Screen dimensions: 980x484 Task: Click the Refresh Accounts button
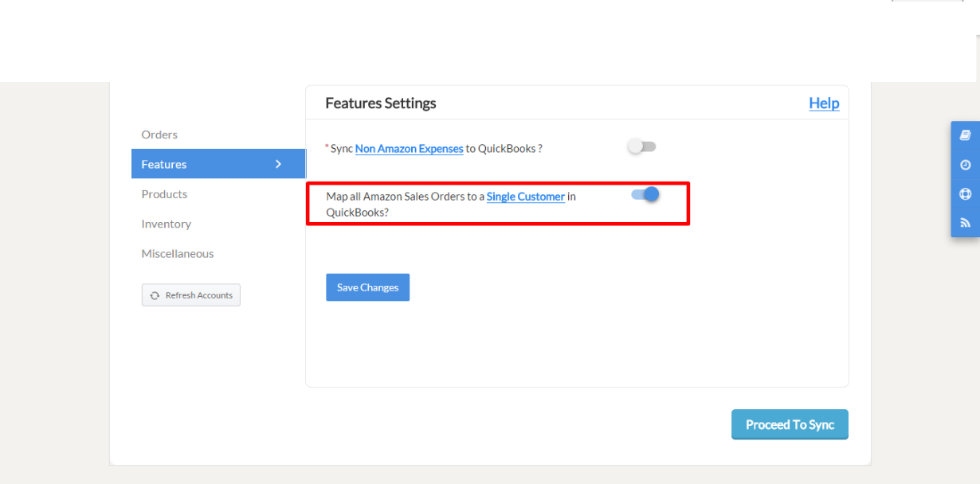191,295
